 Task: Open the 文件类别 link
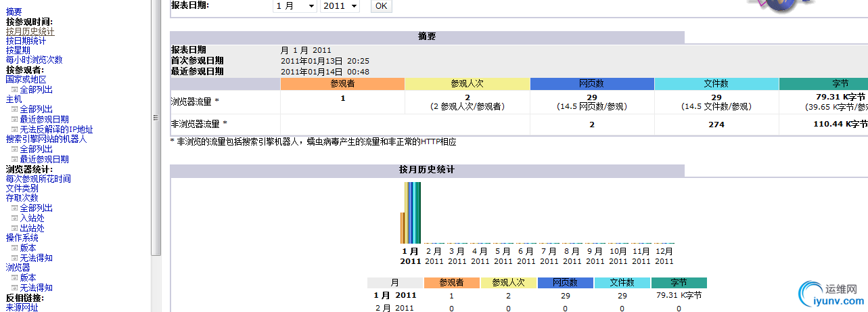click(22, 188)
